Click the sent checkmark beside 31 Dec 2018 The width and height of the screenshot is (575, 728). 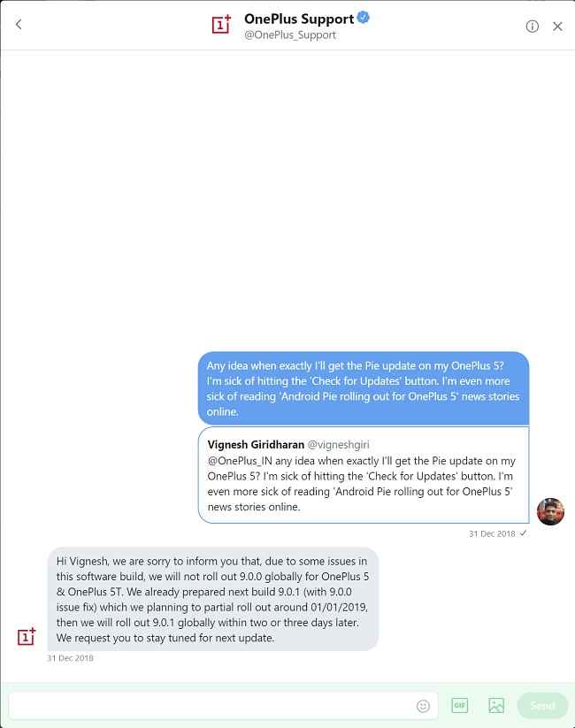coord(524,533)
